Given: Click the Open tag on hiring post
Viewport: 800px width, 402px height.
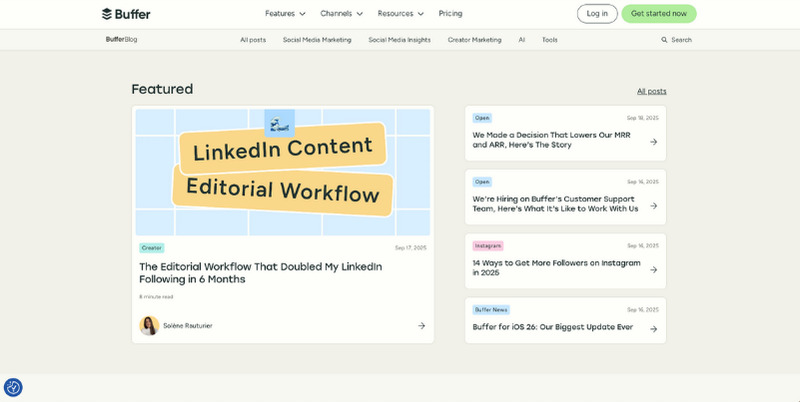Looking at the screenshot, I should coord(482,182).
